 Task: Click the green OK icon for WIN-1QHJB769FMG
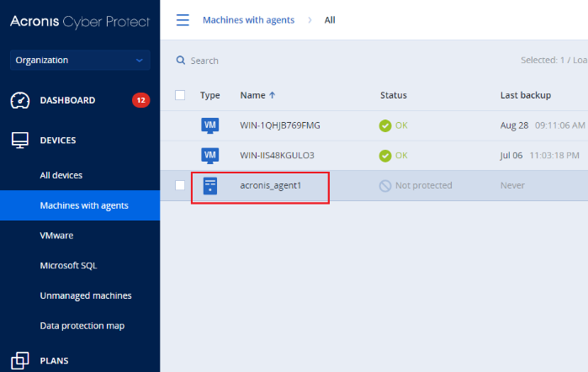click(x=385, y=125)
